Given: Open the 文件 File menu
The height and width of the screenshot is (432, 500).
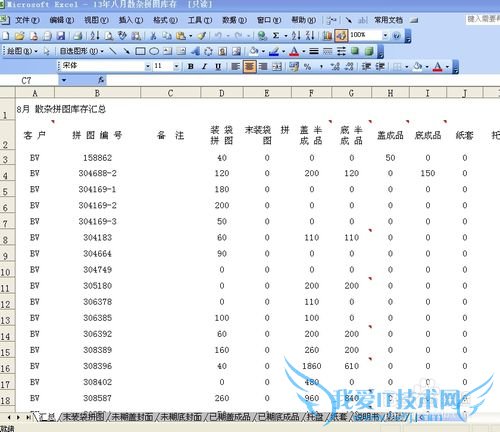Looking at the screenshot, I should 27,20.
